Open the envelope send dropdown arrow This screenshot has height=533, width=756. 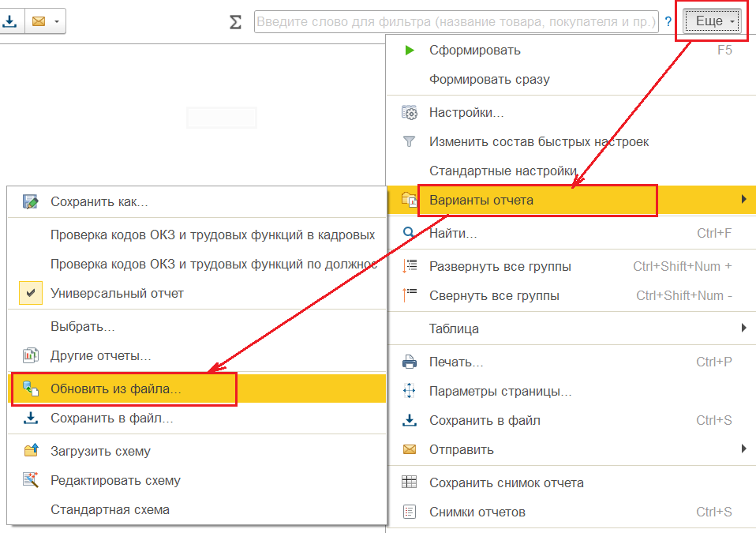pyautogui.click(x=56, y=21)
